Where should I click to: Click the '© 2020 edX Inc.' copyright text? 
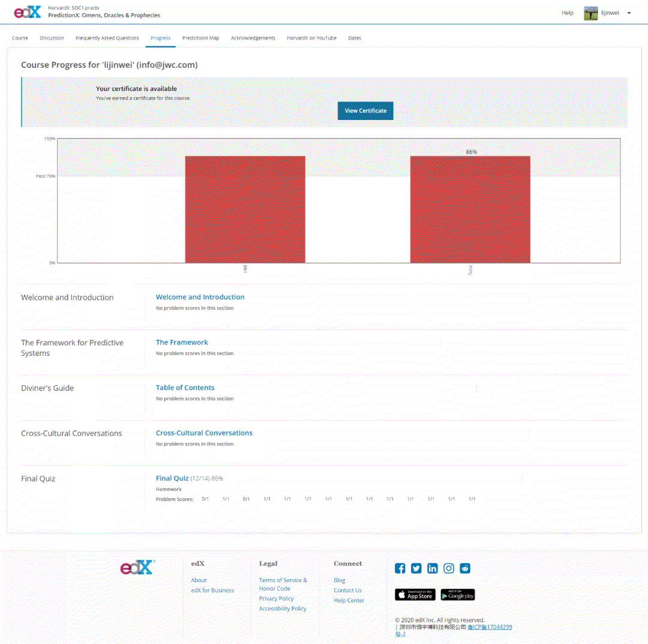coord(440,620)
